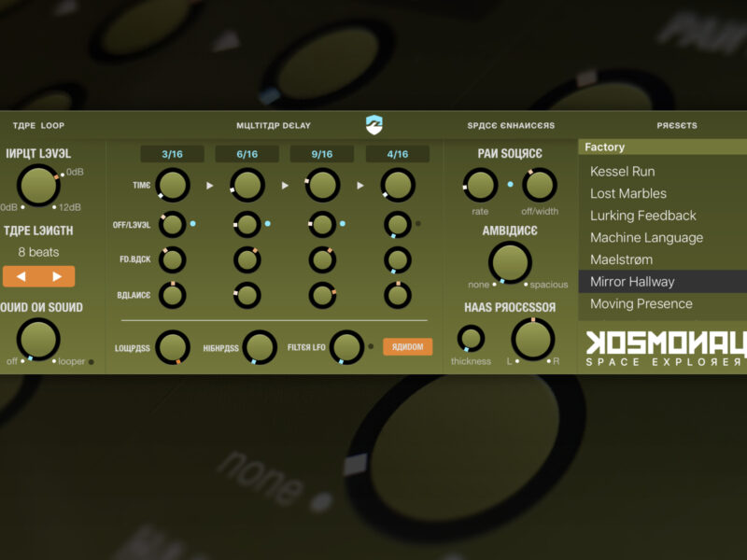
Task: Increase tape length with the right arrow
Action: click(56, 276)
